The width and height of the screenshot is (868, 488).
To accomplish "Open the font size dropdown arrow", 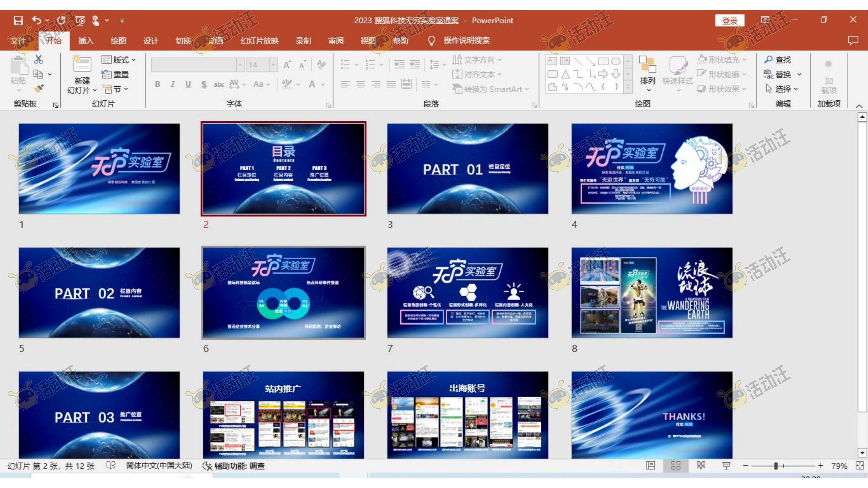I will pos(274,64).
